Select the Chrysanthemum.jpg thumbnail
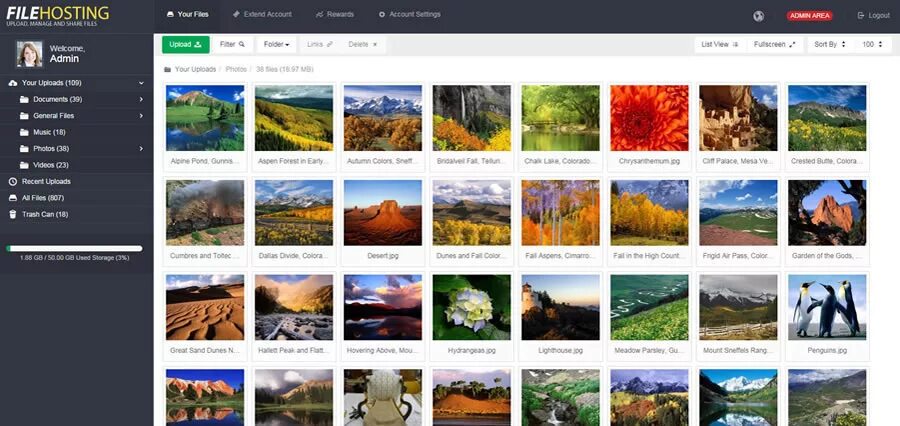The image size is (900, 426). coord(649,118)
